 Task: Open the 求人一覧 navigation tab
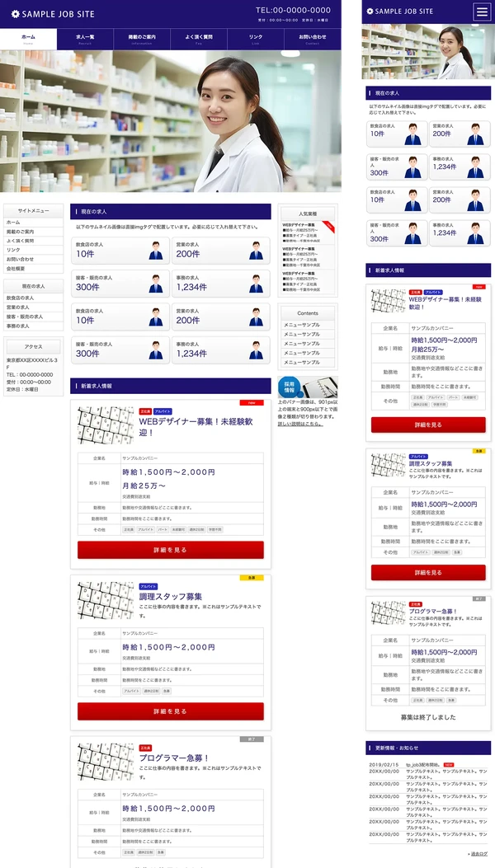[x=85, y=39]
